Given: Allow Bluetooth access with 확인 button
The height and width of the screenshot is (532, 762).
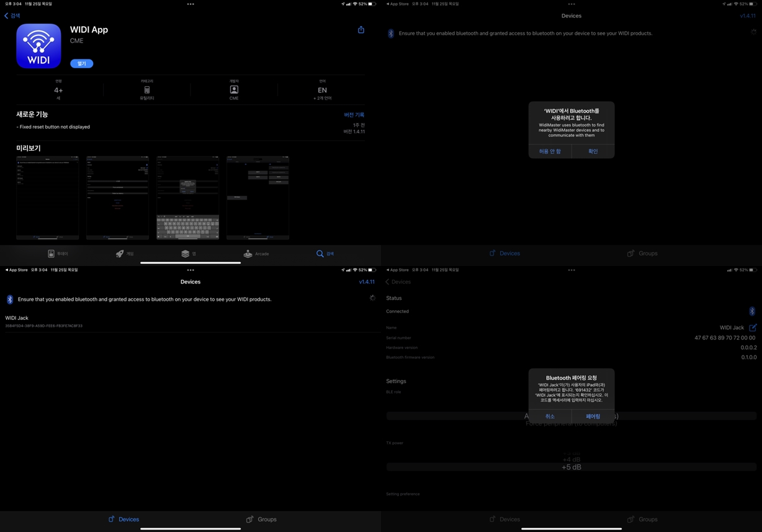Looking at the screenshot, I should tap(593, 151).
